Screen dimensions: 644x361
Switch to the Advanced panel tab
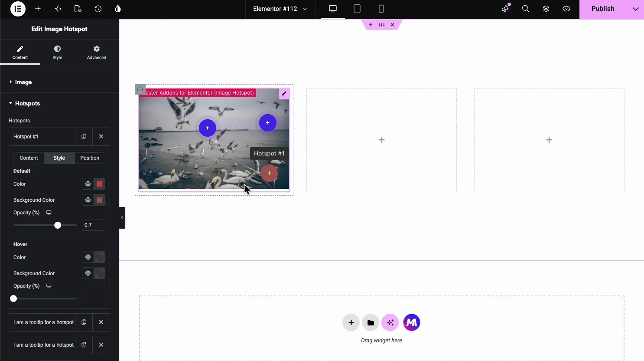[x=97, y=52]
